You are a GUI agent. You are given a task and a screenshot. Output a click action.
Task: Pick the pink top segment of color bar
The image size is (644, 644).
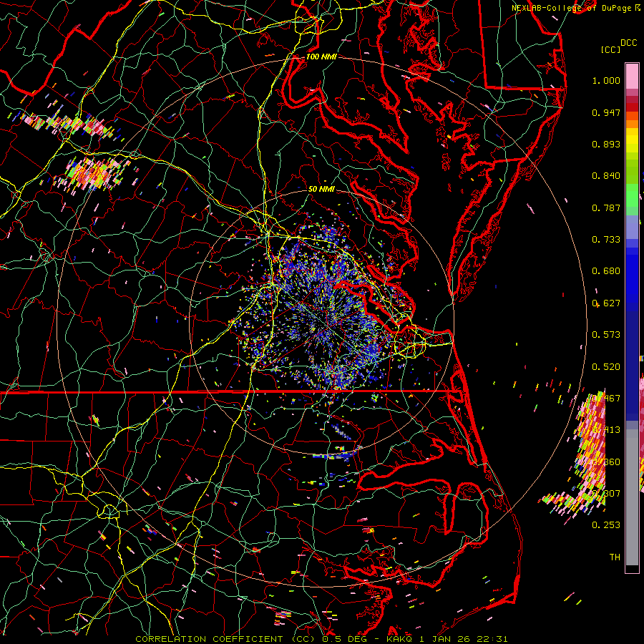632,76
